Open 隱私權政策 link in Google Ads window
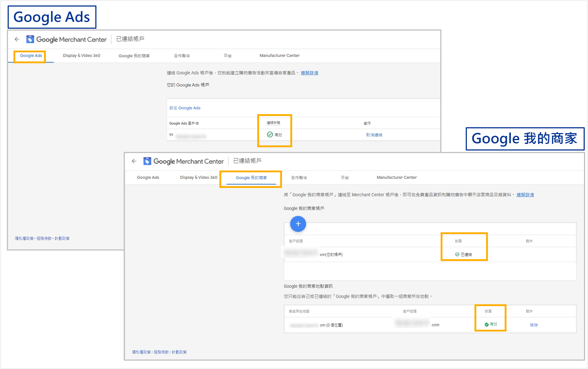 (24, 238)
